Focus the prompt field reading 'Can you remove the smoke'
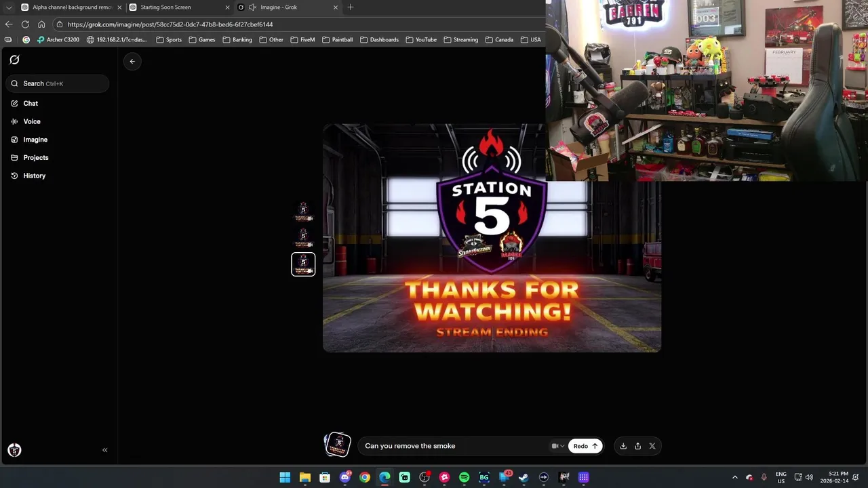This screenshot has width=868, height=488. click(x=454, y=446)
